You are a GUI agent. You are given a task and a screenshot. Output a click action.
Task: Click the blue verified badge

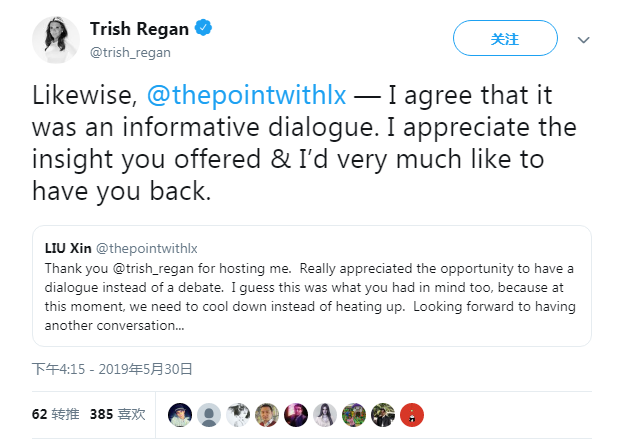[x=203, y=28]
